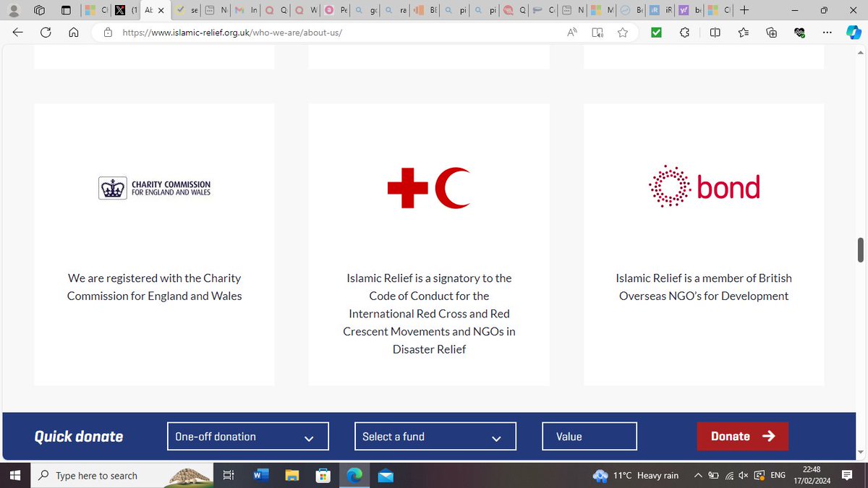
Task: Open the Copilot sidebar icon
Action: coord(853,33)
